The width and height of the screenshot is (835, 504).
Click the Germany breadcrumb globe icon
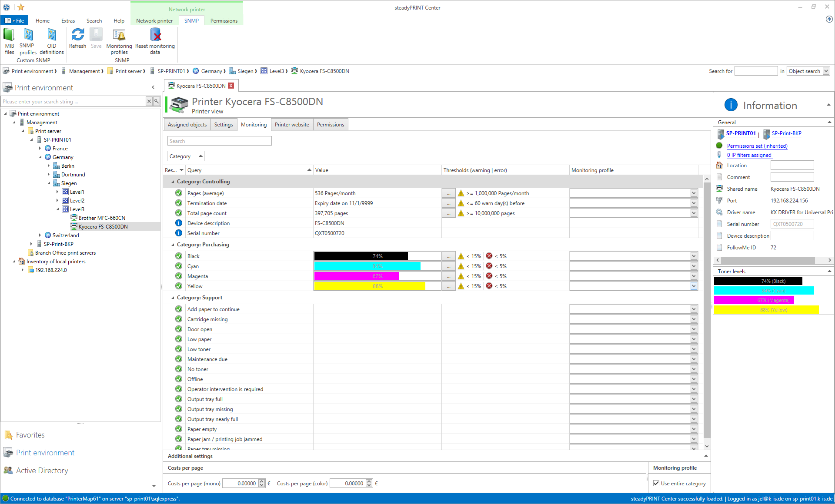(x=196, y=71)
